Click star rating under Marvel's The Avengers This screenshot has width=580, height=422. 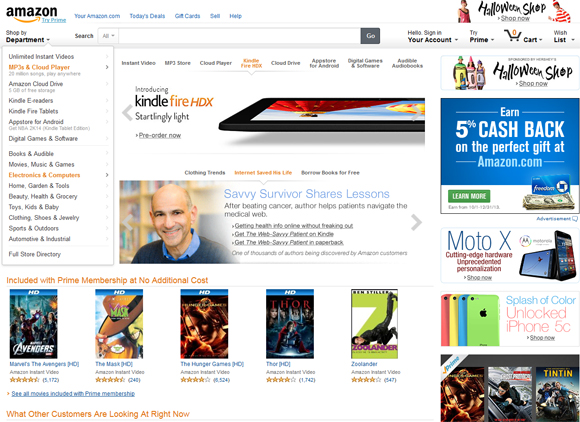24,380
